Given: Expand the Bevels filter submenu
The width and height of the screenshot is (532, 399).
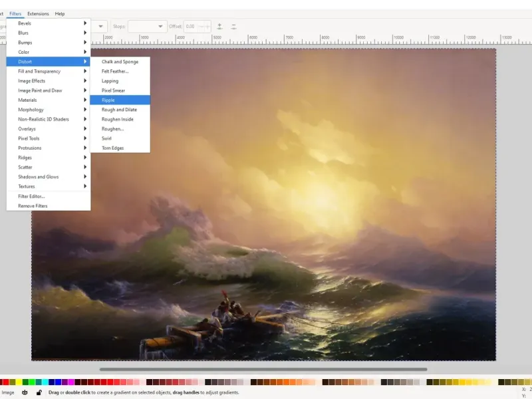Looking at the screenshot, I should (x=49, y=23).
